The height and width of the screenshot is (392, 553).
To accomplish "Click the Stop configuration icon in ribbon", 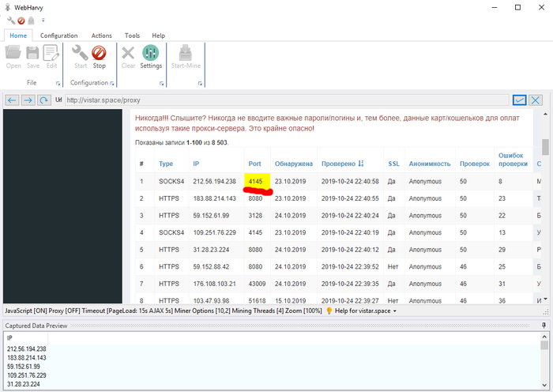I will (99, 56).
